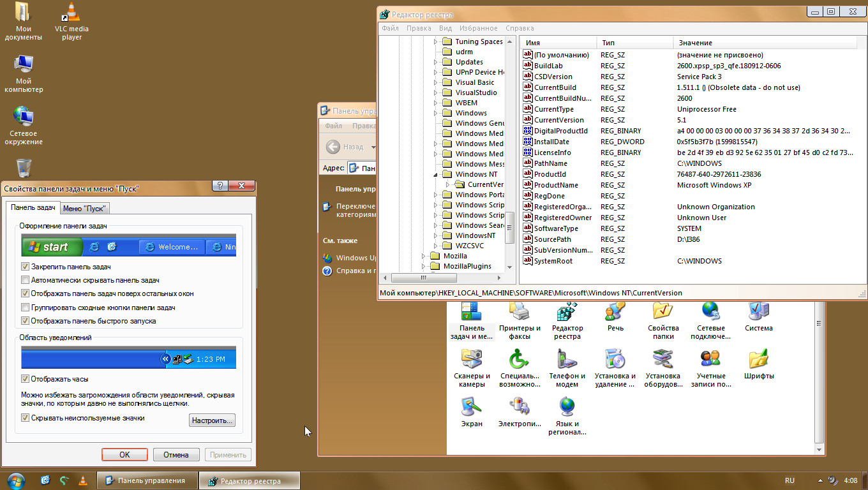Open Accessibility Options (Специальные возможности) icon
This screenshot has height=490, width=868.
tap(520, 368)
